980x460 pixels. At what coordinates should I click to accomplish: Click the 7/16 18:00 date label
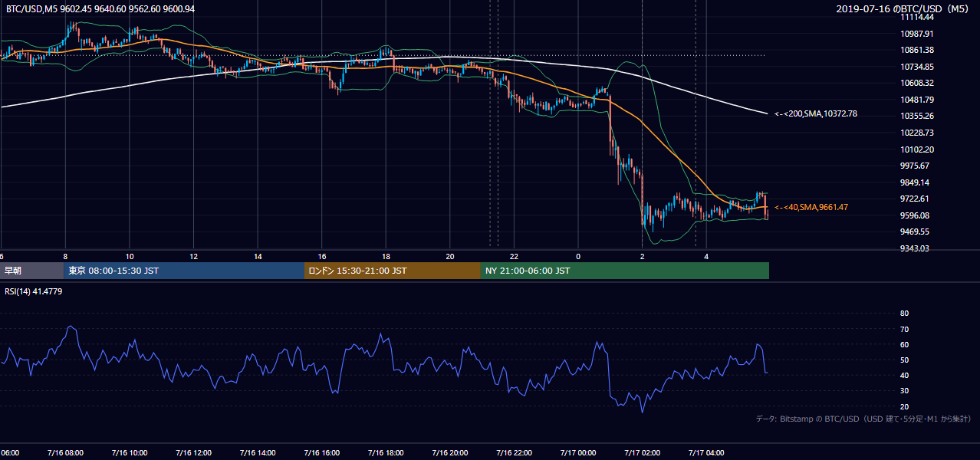pos(386,453)
